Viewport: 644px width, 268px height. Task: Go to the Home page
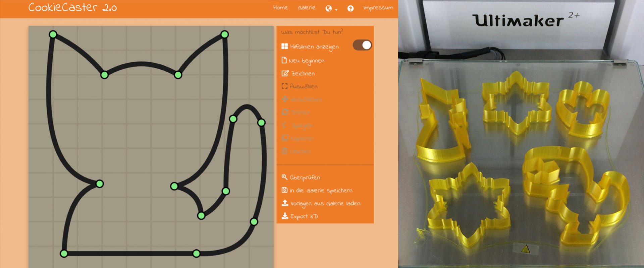280,7
